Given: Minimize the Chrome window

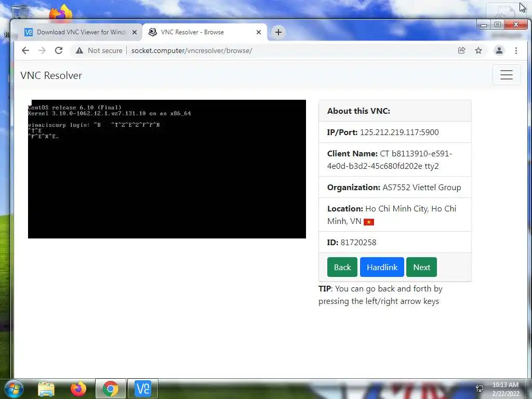Looking at the screenshot, I should tap(484, 25).
